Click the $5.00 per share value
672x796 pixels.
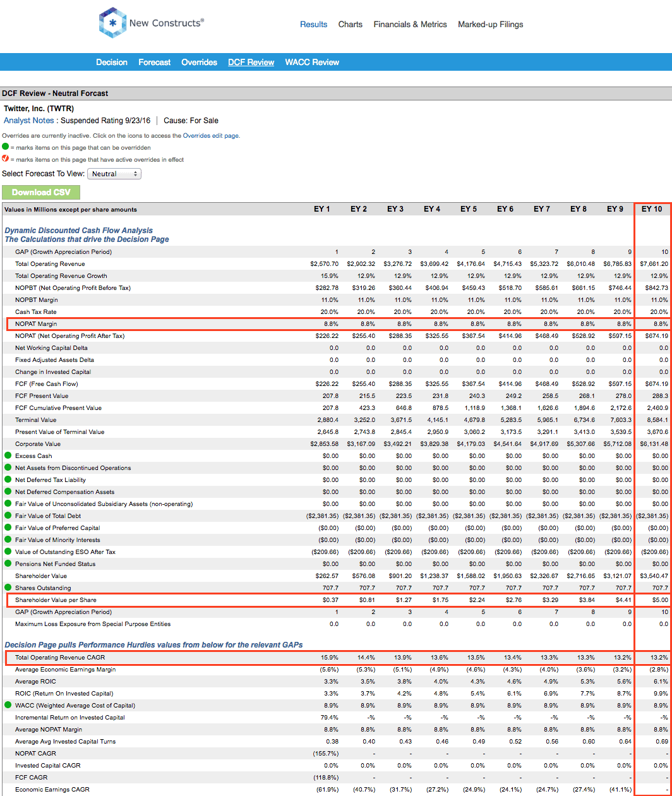pyautogui.click(x=659, y=600)
